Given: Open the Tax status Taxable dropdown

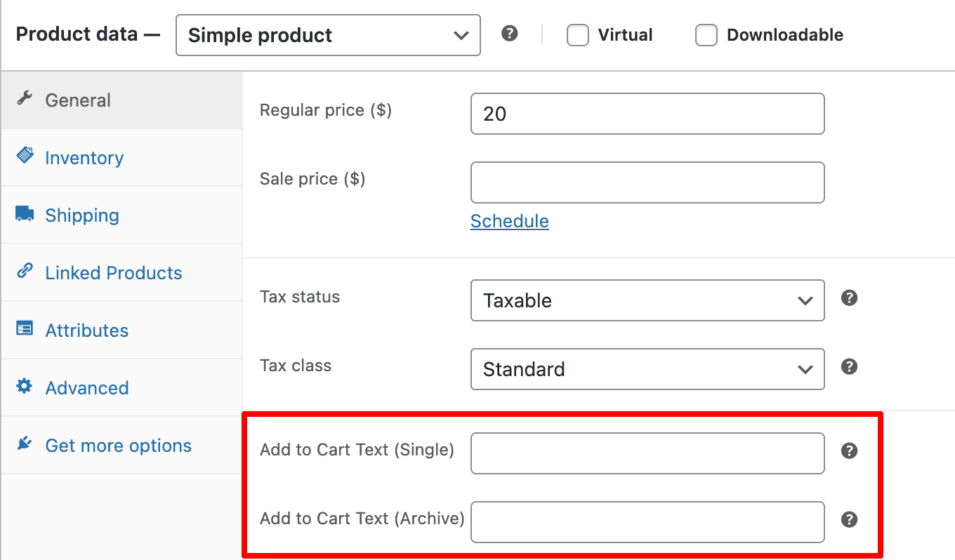Looking at the screenshot, I should point(647,300).
